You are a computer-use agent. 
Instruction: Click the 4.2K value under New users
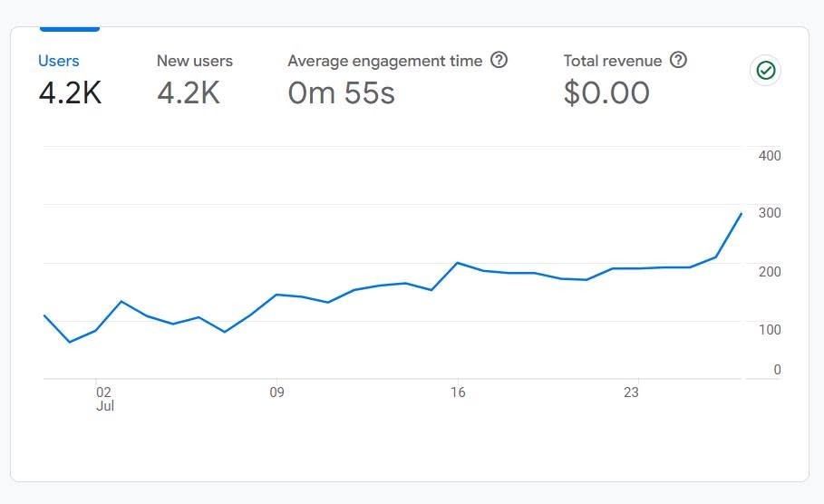189,93
